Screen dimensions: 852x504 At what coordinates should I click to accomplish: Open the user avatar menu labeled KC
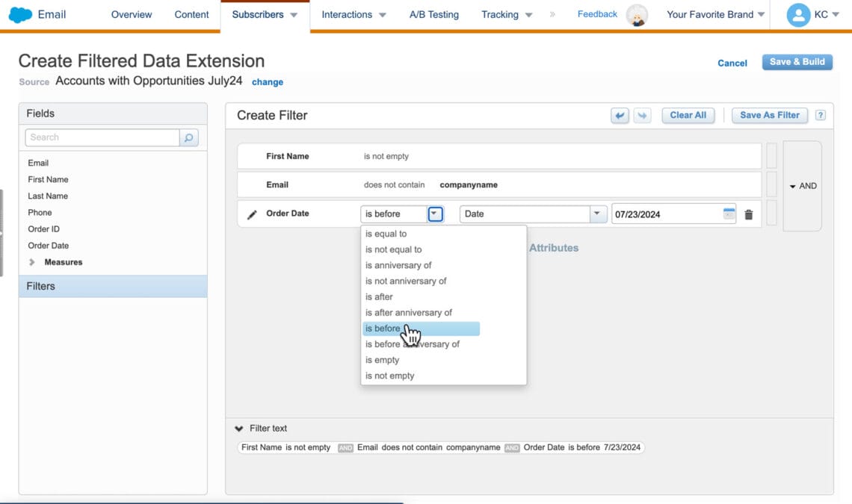(798, 13)
